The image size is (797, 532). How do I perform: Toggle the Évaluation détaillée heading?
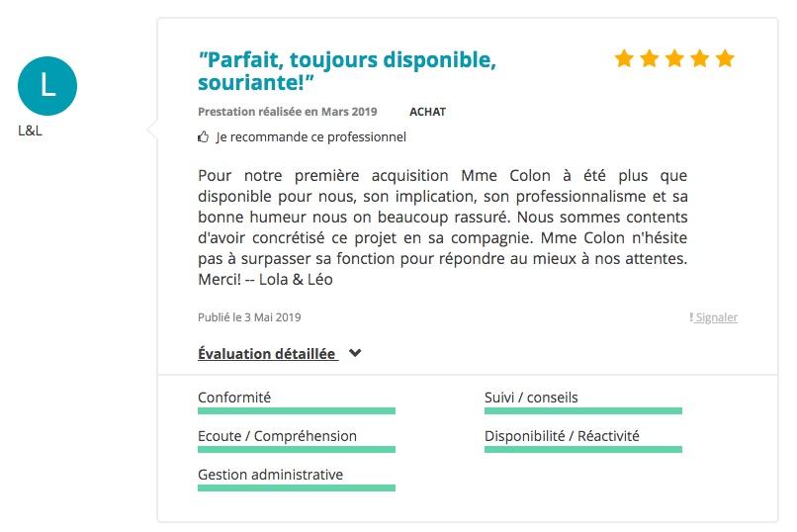click(267, 353)
